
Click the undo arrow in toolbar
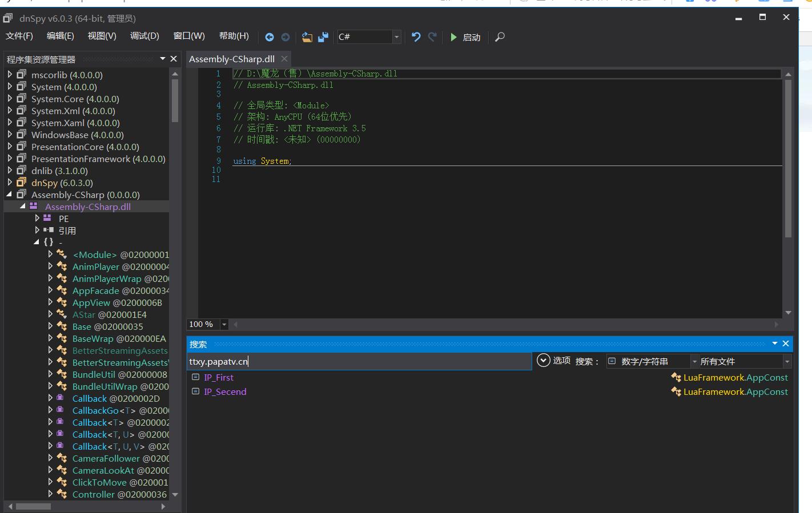[416, 37]
